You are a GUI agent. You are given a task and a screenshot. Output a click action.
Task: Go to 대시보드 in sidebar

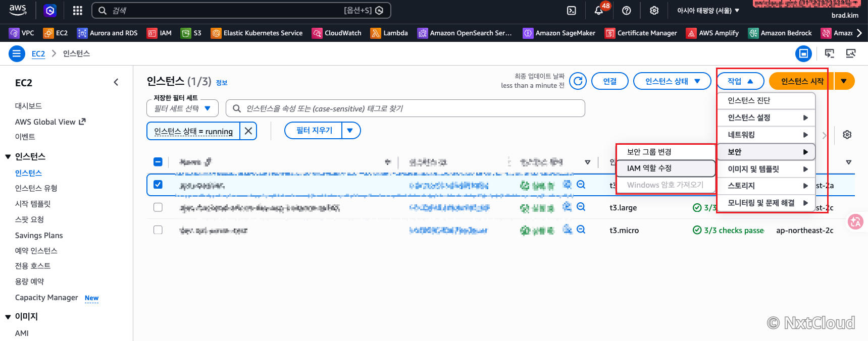pos(28,106)
